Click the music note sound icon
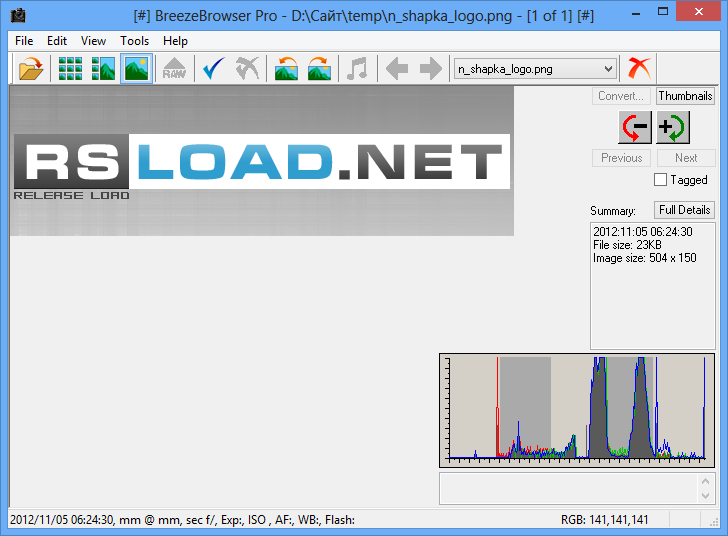Screen dimensions: 728x536 pyautogui.click(x=358, y=69)
